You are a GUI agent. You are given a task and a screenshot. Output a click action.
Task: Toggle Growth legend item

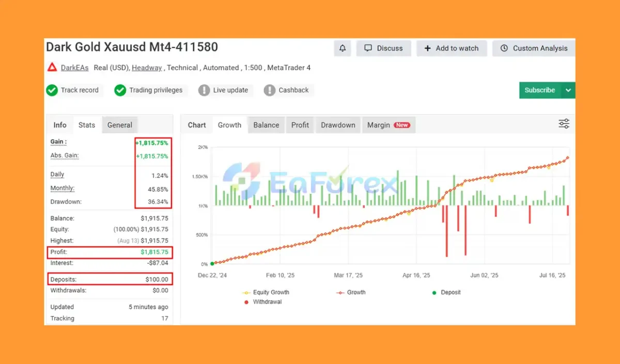[351, 292]
